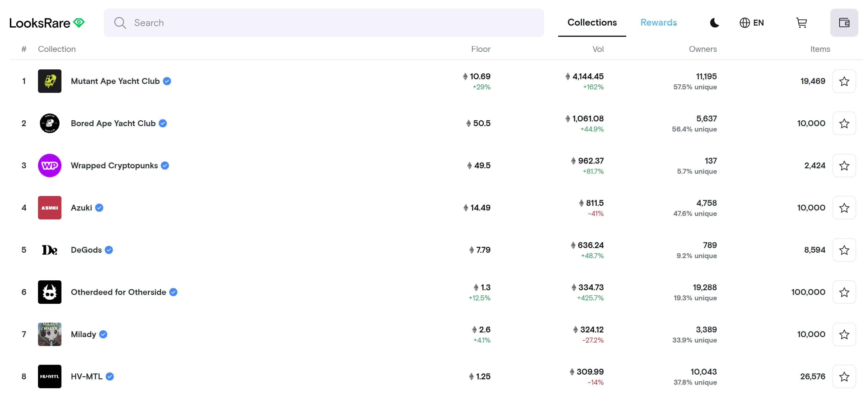868x399 pixels.
Task: Click the red Azuki logo
Action: 49,208
